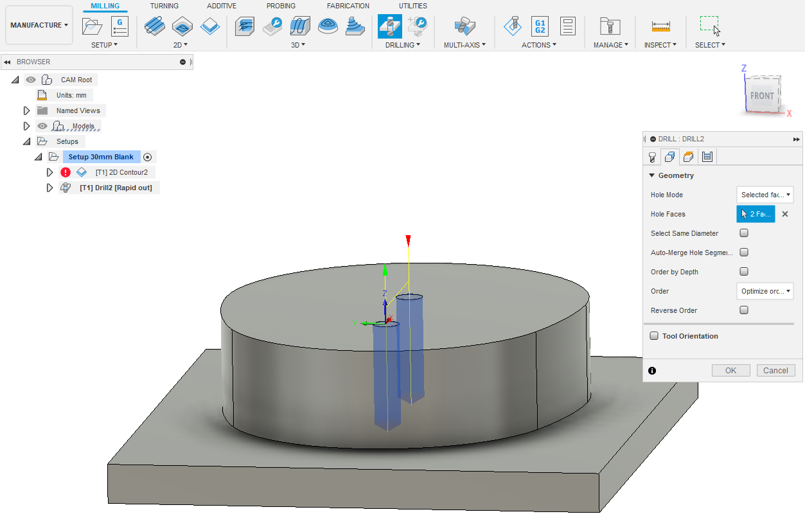Choose the Face milling icon in 2D
805x532 pixels.
[210, 26]
